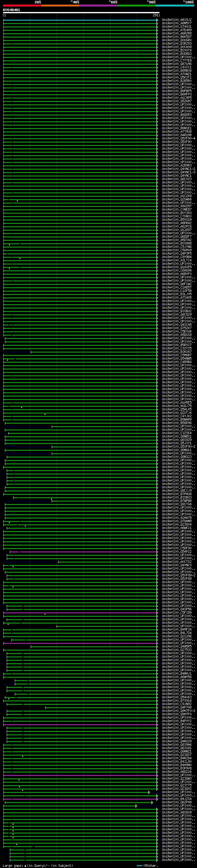Select the UniRef100_A7S465 label
This screenshot has width=197, height=868.
point(177,297)
